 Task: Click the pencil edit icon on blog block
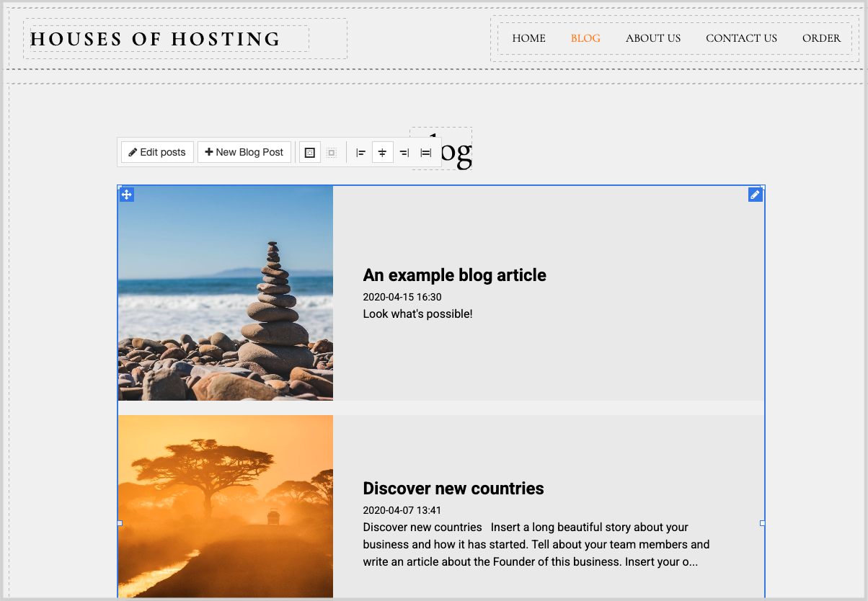(755, 195)
